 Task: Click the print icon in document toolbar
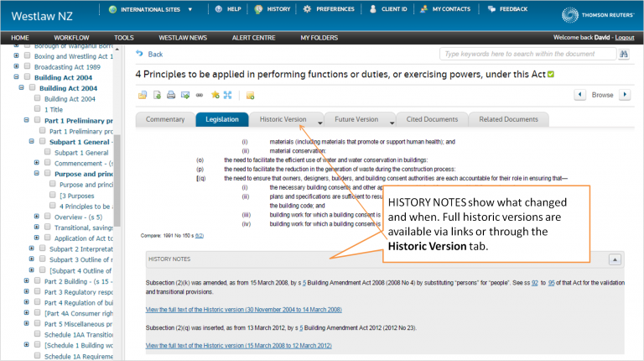pyautogui.click(x=171, y=96)
